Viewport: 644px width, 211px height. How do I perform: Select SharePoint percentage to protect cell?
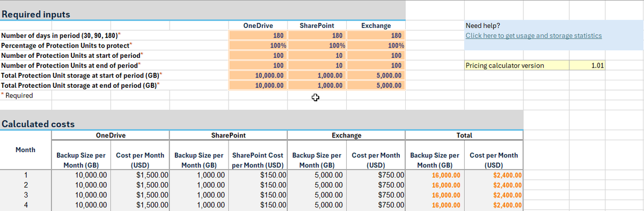pyautogui.click(x=317, y=46)
